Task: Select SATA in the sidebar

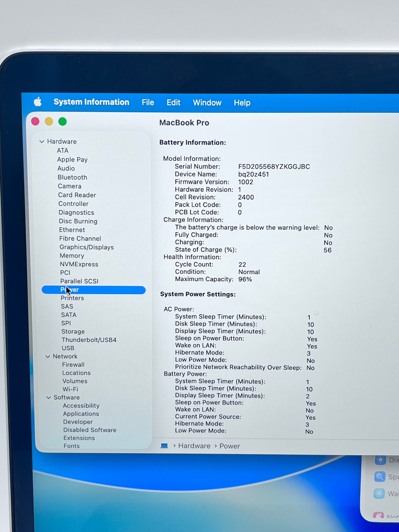Action: coord(69,315)
